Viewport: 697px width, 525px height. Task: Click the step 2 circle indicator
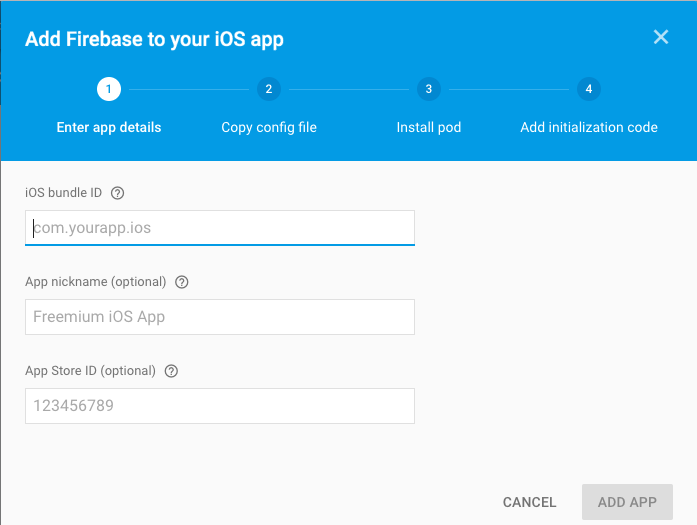click(268, 89)
